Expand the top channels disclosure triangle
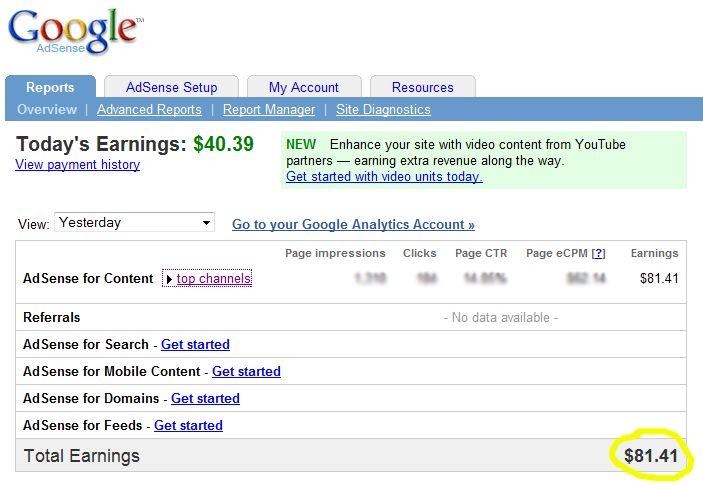Image resolution: width=703 pixels, height=486 pixels. coord(169,279)
